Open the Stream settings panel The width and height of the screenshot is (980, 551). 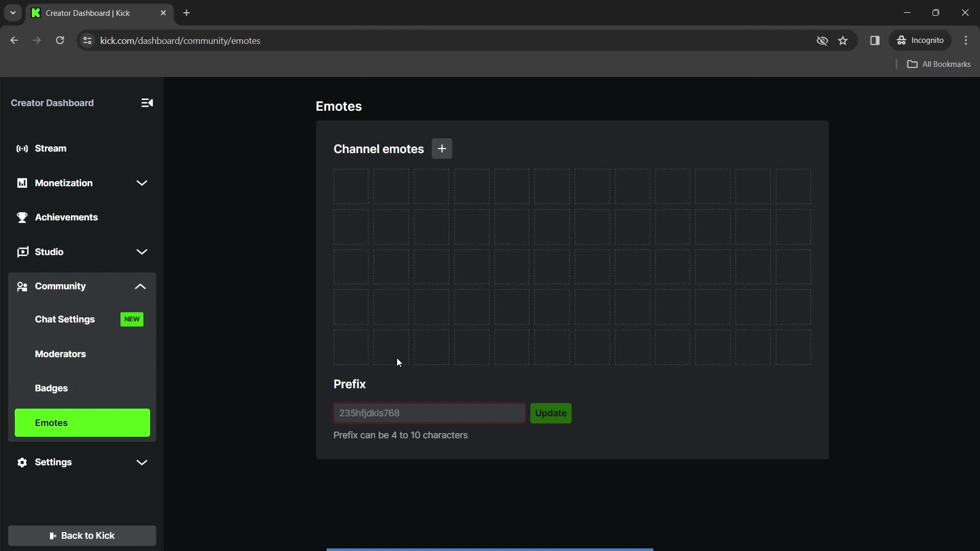tap(51, 148)
